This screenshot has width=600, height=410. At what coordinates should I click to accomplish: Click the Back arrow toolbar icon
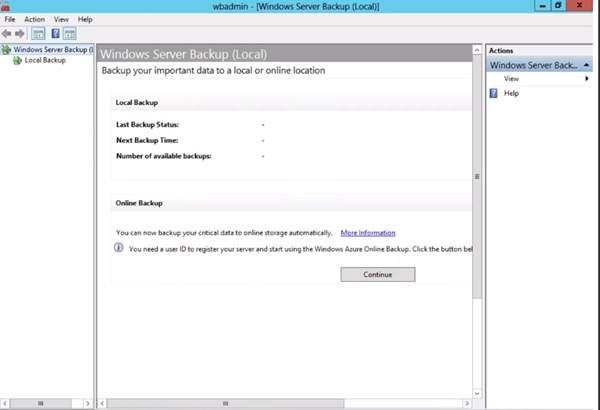click(x=7, y=34)
